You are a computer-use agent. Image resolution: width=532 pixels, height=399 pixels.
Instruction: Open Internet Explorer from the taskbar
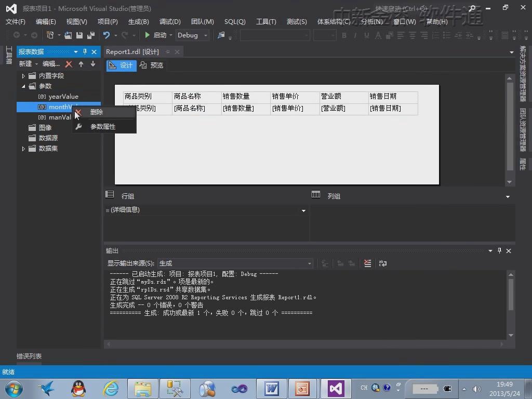(x=111, y=389)
